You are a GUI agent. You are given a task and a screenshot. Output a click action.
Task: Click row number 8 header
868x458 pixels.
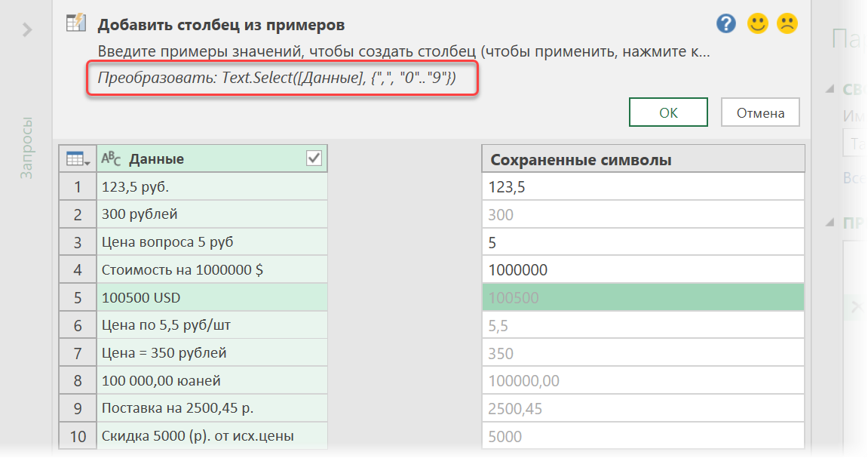[x=78, y=380]
